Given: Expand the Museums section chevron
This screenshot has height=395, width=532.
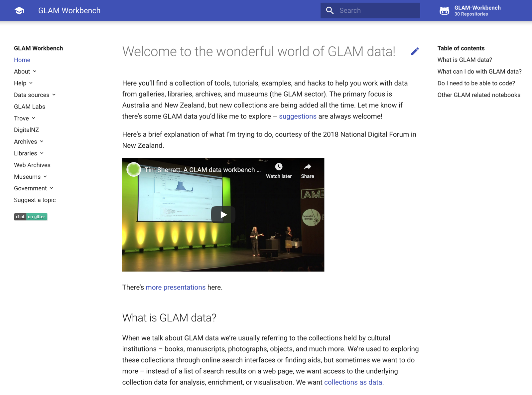Looking at the screenshot, I should pos(45,177).
